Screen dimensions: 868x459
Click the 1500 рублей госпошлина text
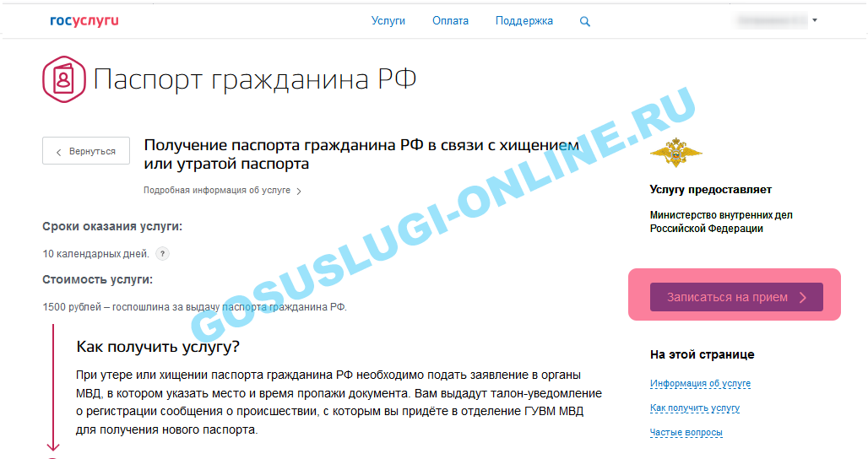(195, 307)
